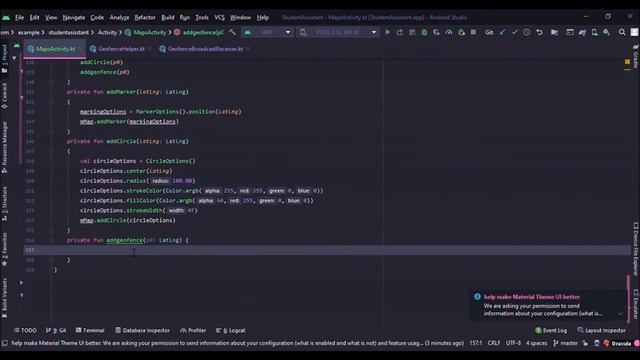The width and height of the screenshot is (640, 360).
Task: Click the Git Commit checkmark icon
Action: pos(515,32)
